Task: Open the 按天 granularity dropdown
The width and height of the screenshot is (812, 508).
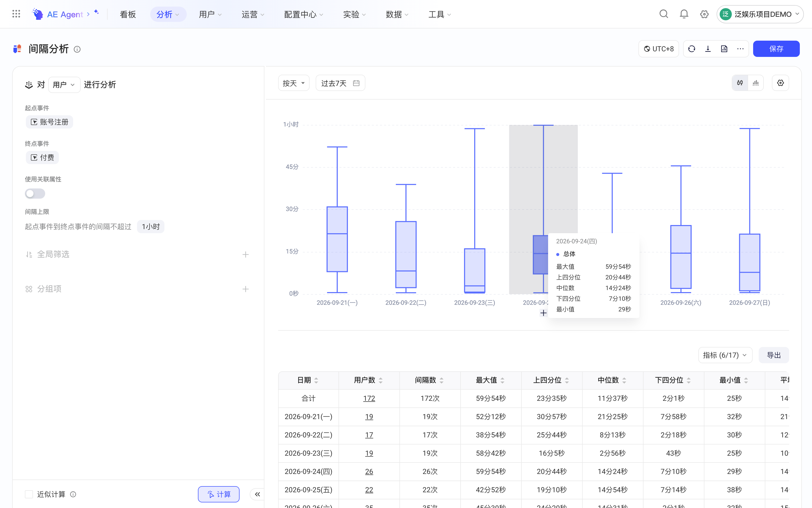Action: [x=294, y=83]
